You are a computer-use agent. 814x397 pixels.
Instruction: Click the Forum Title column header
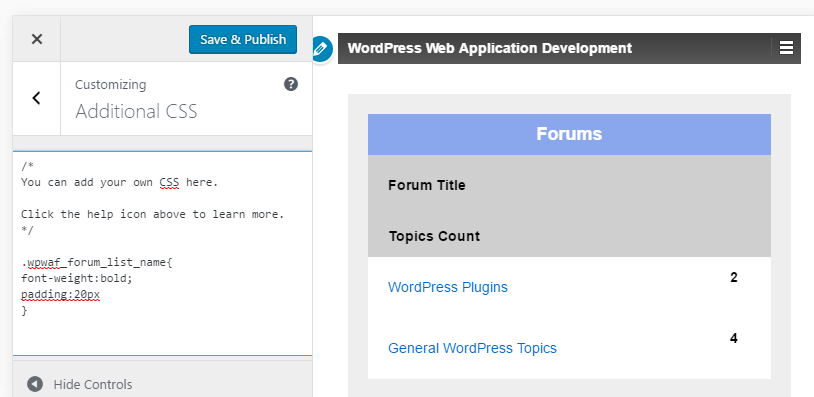(x=426, y=185)
